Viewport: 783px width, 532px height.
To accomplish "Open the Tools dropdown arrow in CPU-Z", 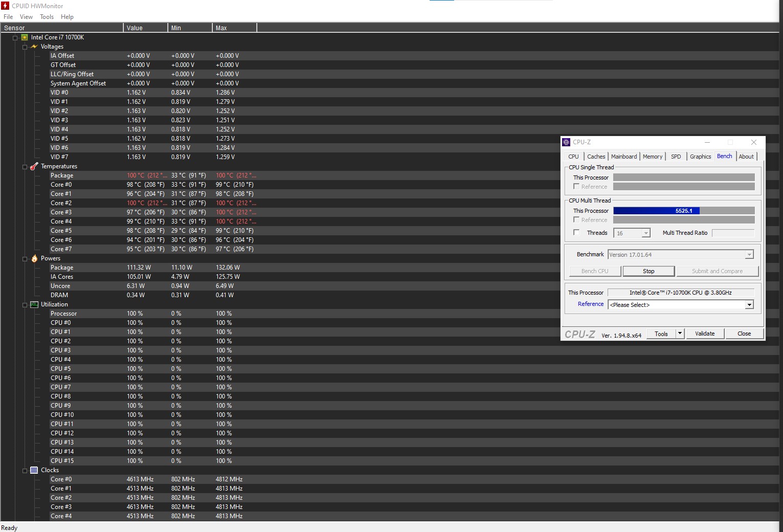I will [680, 334].
